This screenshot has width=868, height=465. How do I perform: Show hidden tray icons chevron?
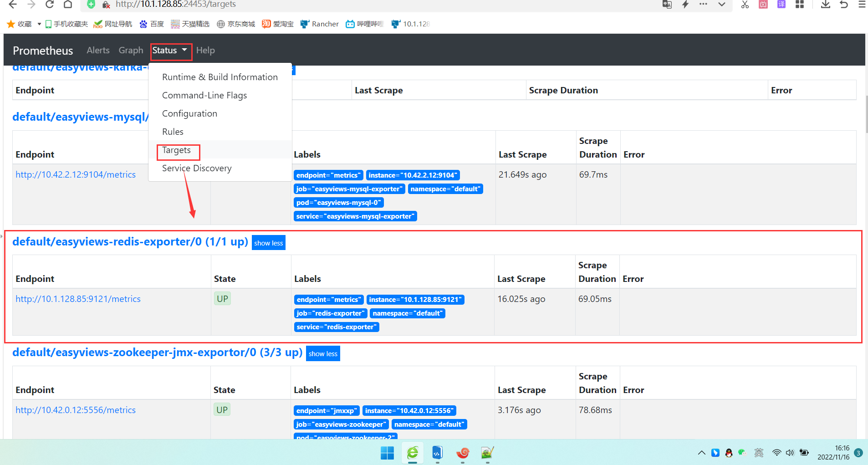pos(702,453)
